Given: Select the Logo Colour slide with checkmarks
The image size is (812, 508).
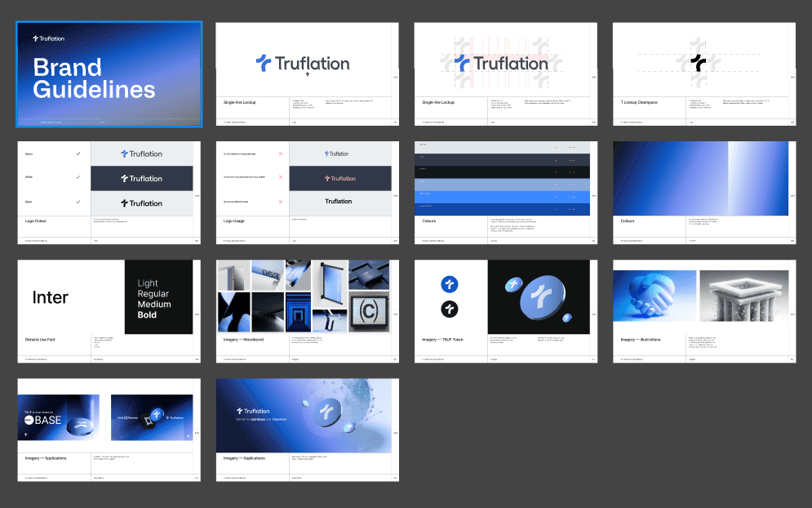Looking at the screenshot, I should [109, 192].
